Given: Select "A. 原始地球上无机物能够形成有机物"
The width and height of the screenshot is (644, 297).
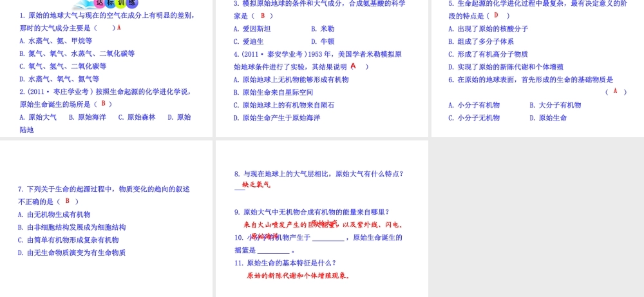Looking at the screenshot, I should point(291,80).
